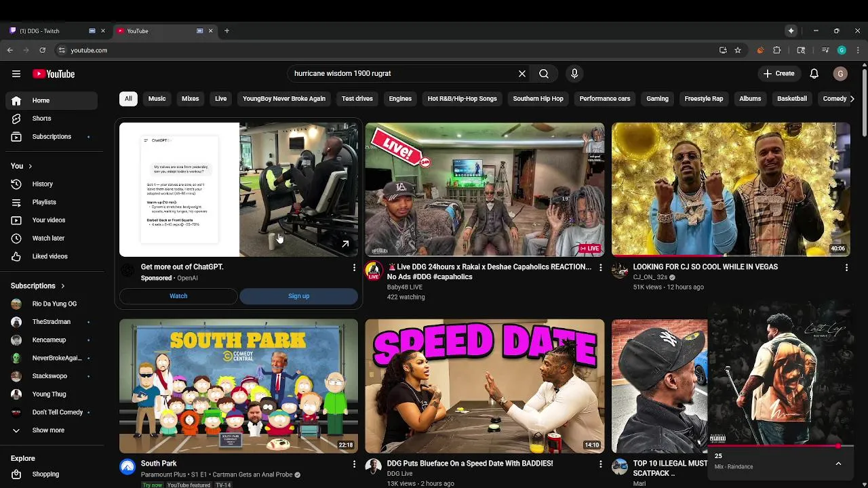Expand the Raindance mini player chevron
The image size is (868, 488).
tap(838, 464)
